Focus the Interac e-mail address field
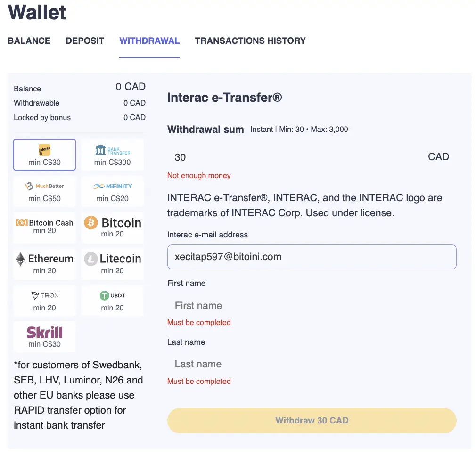 tap(312, 257)
